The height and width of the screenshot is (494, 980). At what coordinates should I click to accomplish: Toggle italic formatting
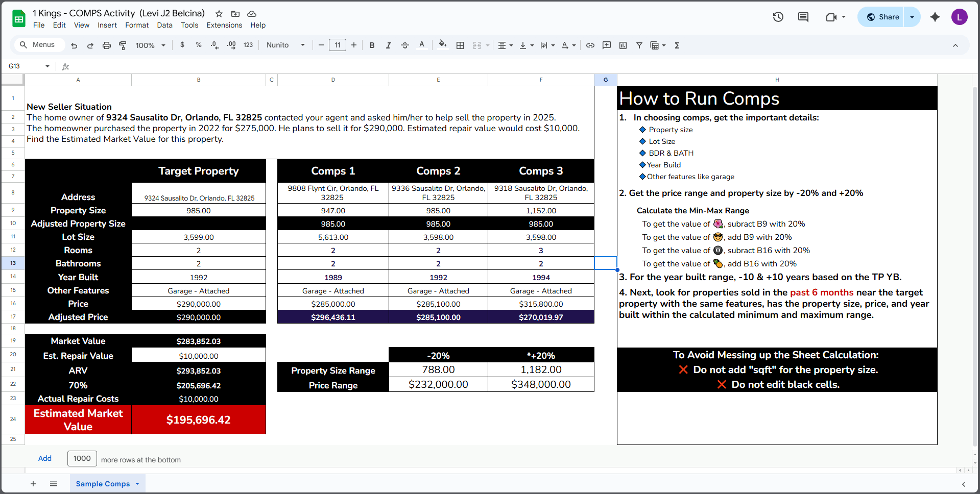click(389, 45)
